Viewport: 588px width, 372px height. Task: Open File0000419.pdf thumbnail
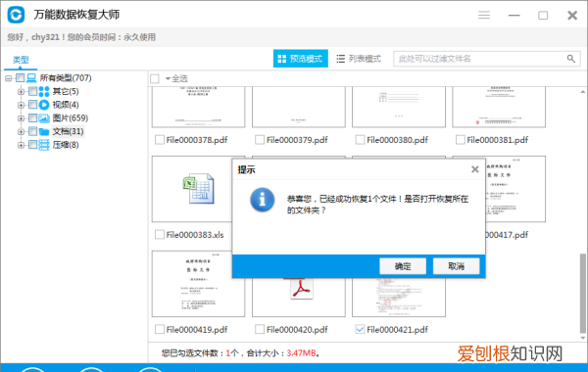(198, 284)
